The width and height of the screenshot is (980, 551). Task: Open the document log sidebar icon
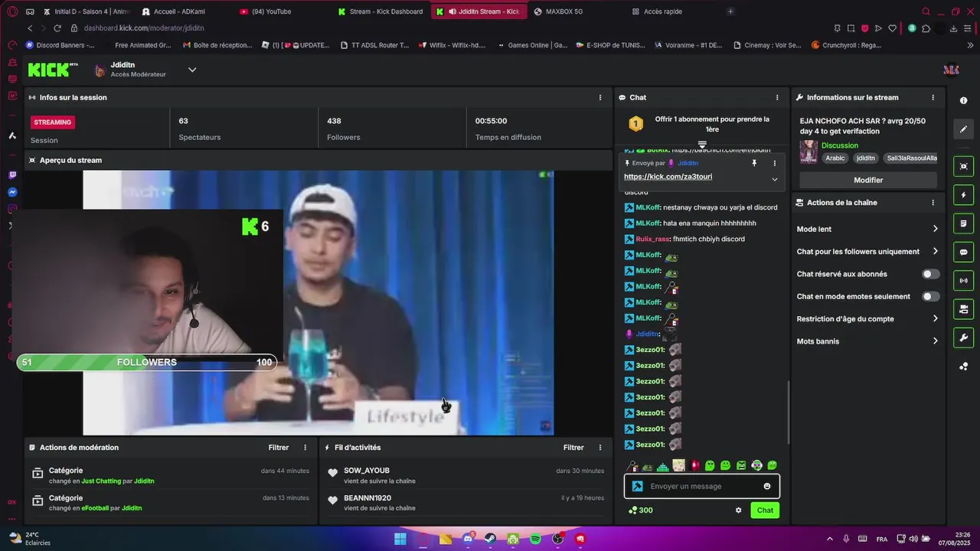[963, 223]
